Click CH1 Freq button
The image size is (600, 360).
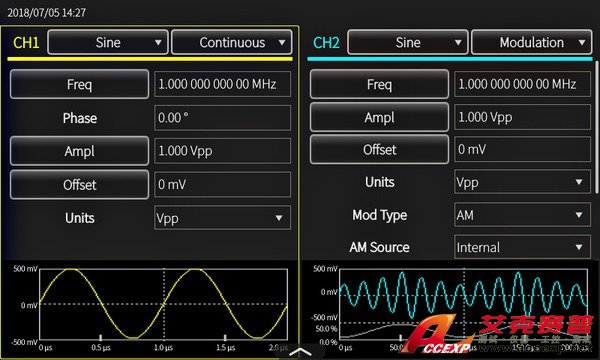pyautogui.click(x=79, y=84)
